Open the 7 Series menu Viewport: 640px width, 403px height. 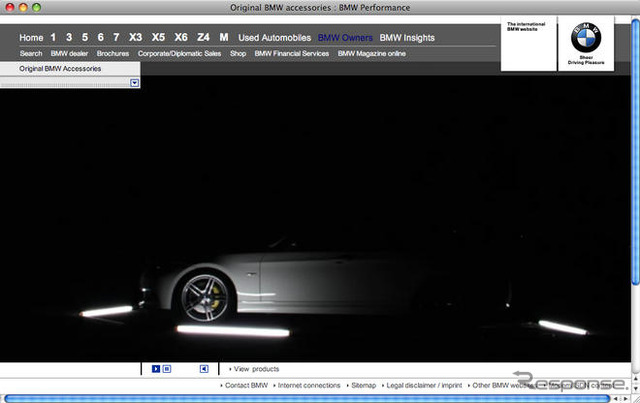(116, 37)
